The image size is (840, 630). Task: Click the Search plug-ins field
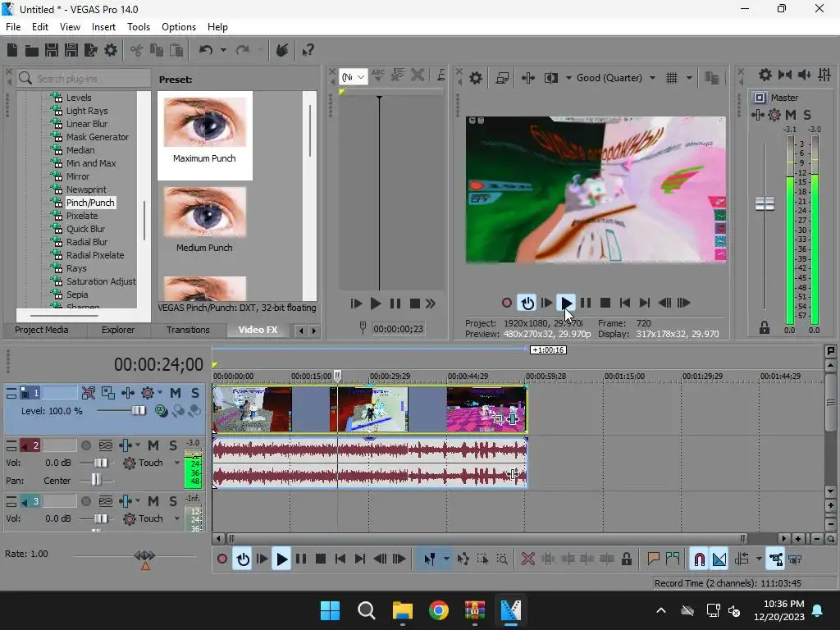tap(83, 79)
